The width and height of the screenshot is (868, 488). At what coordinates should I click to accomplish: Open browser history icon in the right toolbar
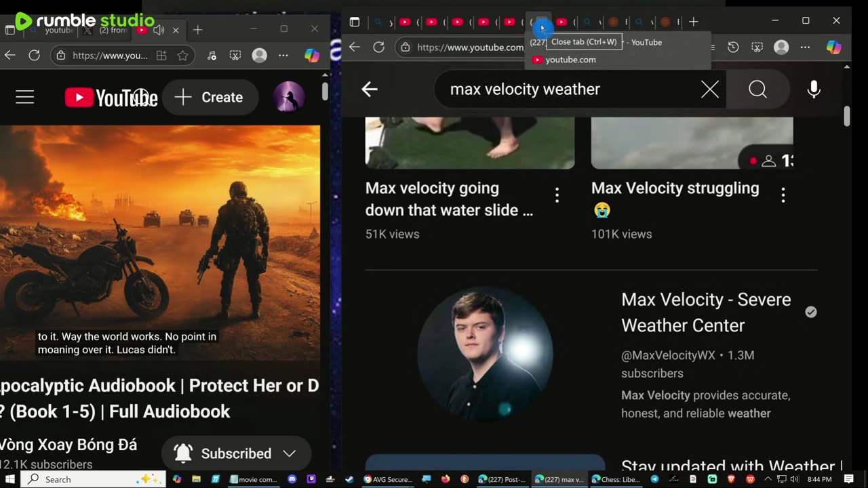coord(733,47)
